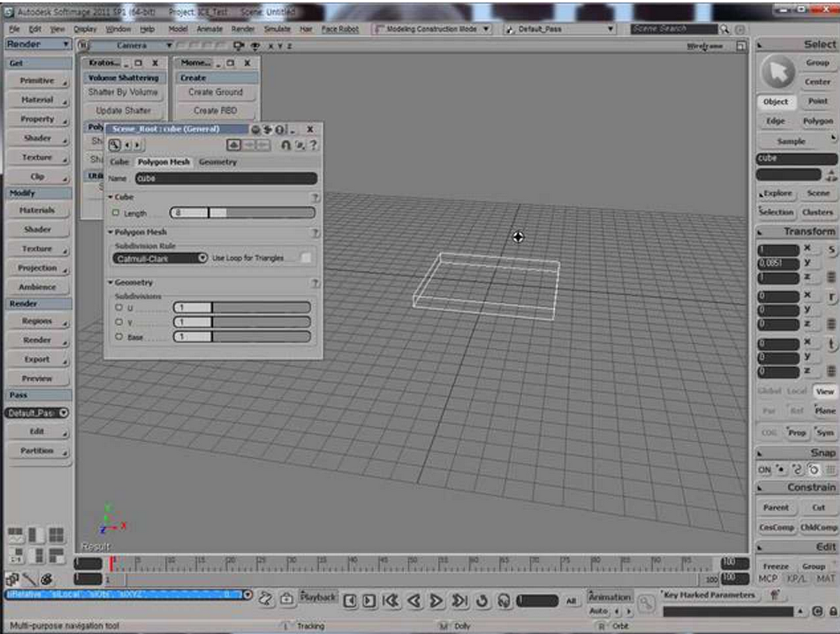
Task: Click the horseshoe recycle icon in property editor
Action: coord(286,145)
